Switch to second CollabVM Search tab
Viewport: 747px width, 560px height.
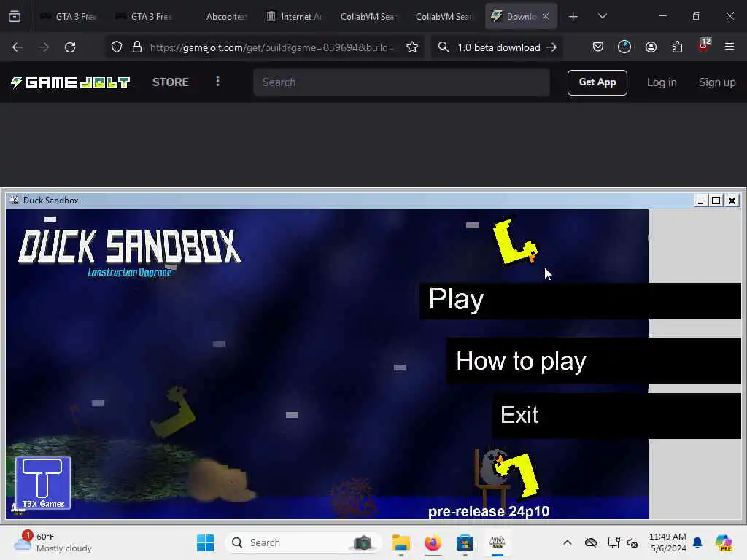pos(444,17)
